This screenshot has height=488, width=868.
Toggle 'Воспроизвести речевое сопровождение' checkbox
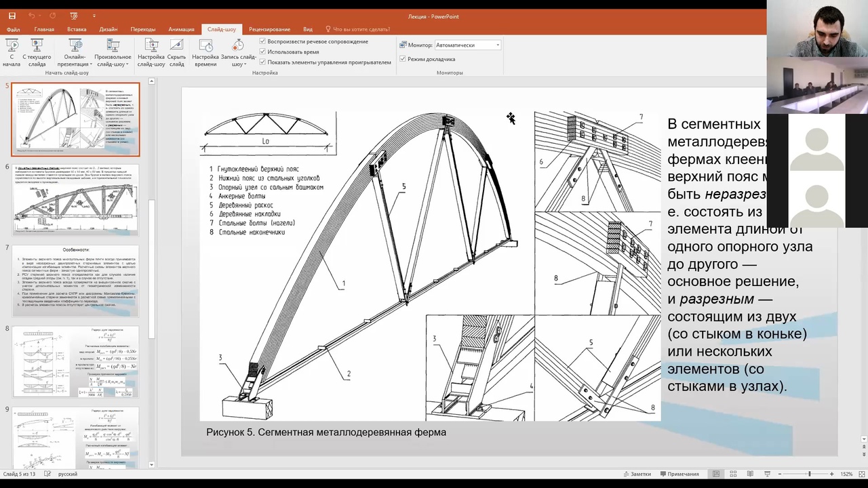262,41
